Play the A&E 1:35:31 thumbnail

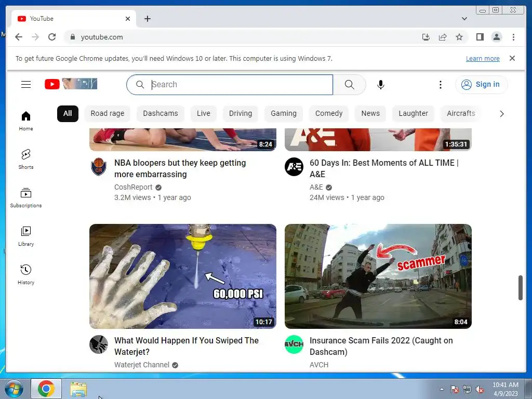(378, 139)
